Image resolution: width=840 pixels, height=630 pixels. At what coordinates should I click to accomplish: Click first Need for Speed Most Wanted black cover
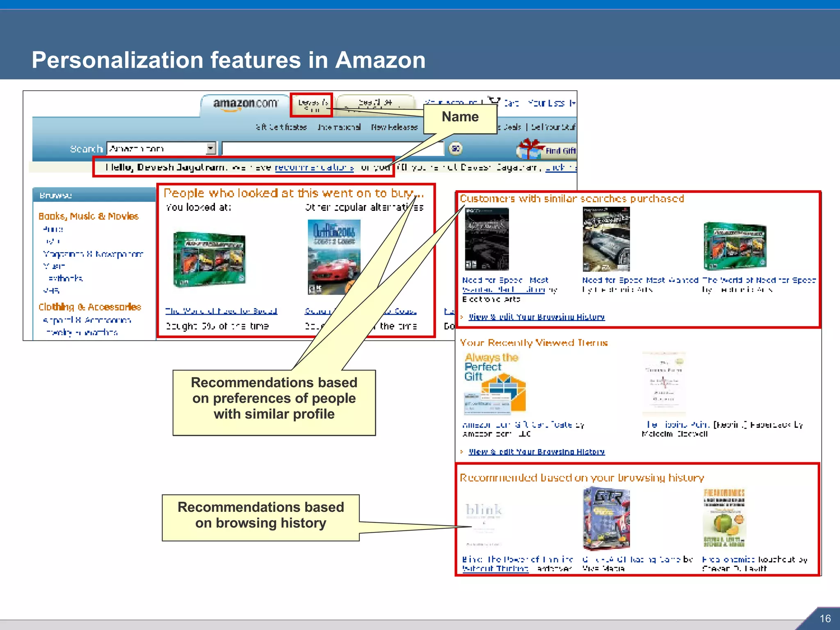pyautogui.click(x=486, y=239)
